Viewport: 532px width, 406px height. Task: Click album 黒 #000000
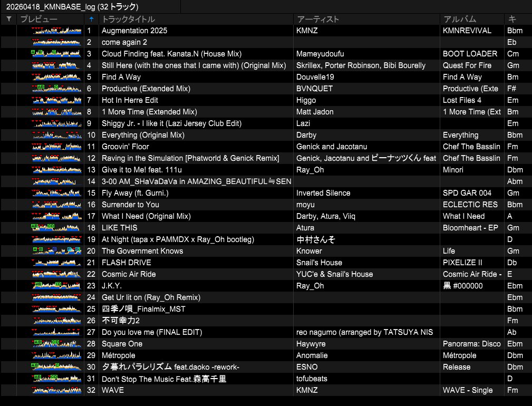click(463, 286)
